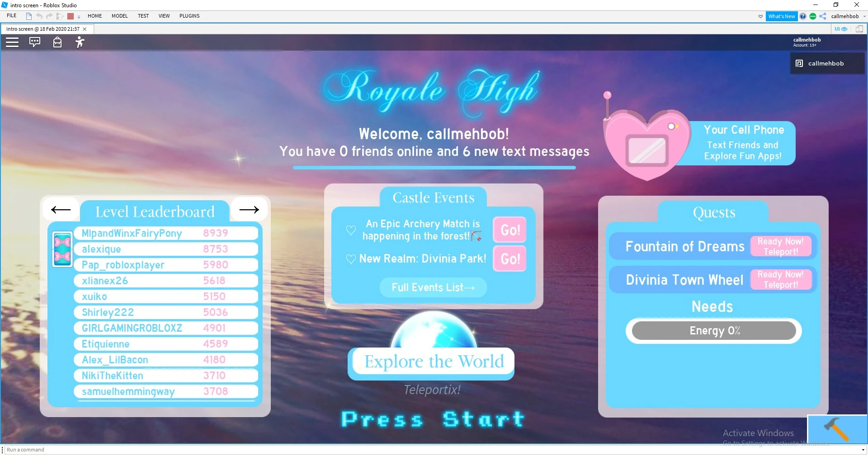Switch to the MODEL ribbon tab

tap(119, 16)
